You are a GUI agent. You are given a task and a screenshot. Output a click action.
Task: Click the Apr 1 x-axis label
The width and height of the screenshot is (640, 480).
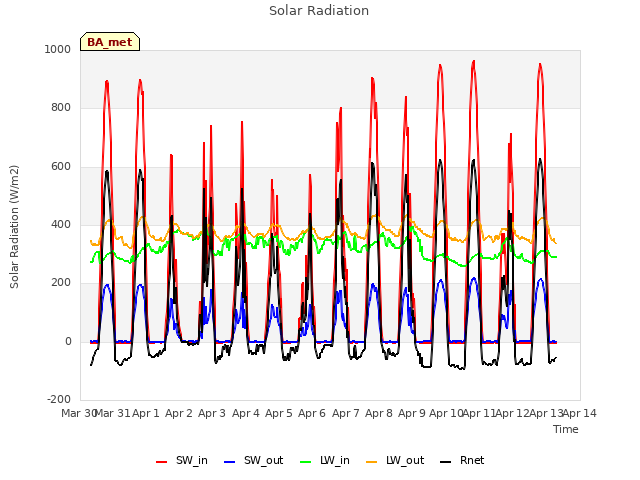pyautogui.click(x=146, y=413)
